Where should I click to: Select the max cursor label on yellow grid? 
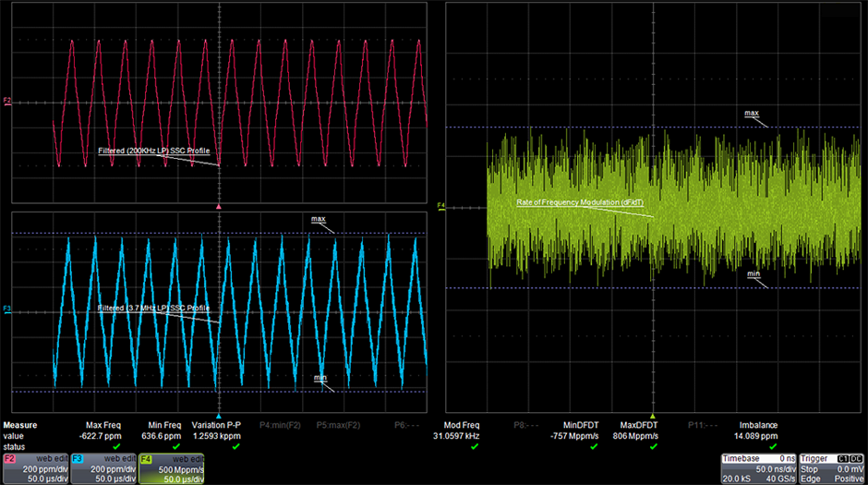753,114
